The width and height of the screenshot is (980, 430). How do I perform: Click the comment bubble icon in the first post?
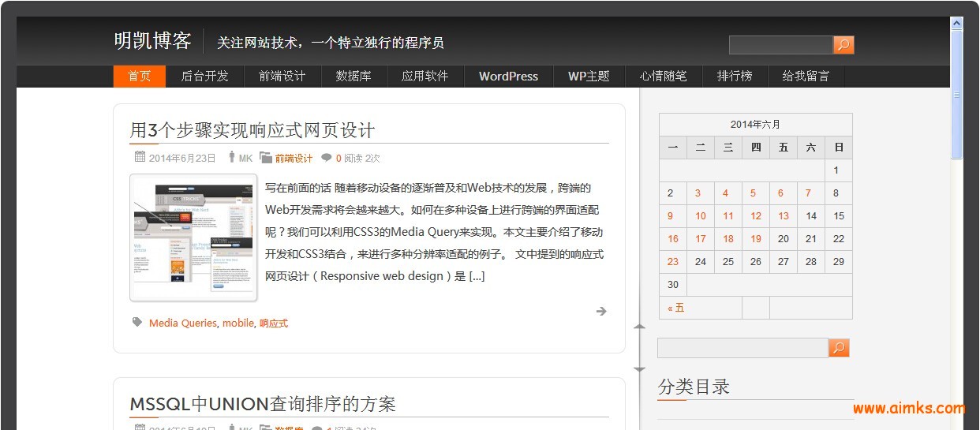coord(327,158)
